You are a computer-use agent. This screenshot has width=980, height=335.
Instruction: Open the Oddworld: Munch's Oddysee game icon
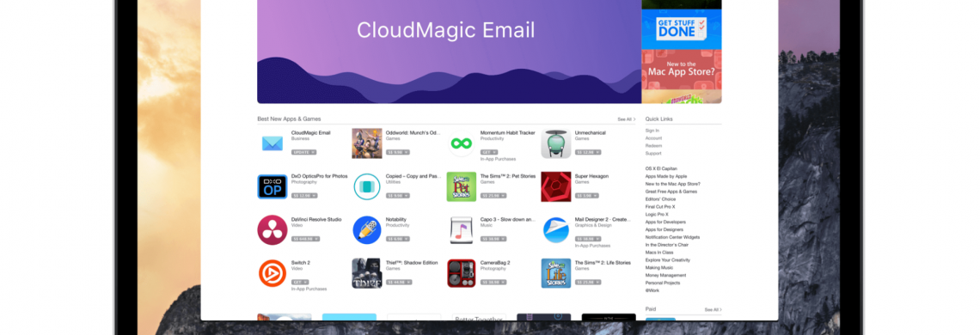(367, 143)
